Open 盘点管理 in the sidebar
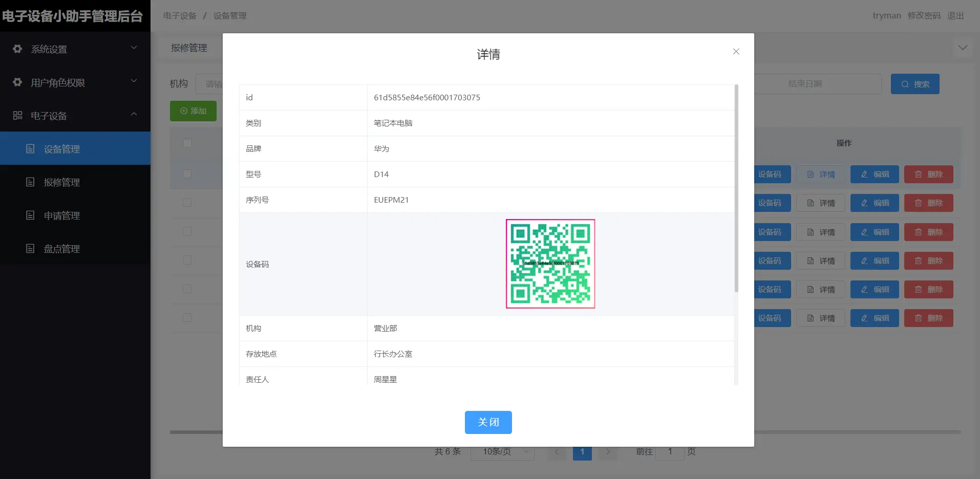The height and width of the screenshot is (479, 980). [x=75, y=248]
